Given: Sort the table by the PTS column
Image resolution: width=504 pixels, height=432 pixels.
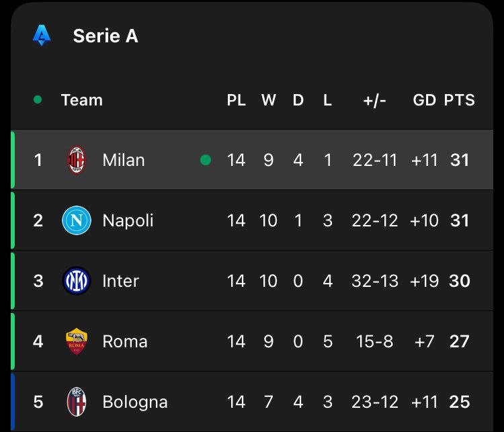Looking at the screenshot, I should (459, 100).
